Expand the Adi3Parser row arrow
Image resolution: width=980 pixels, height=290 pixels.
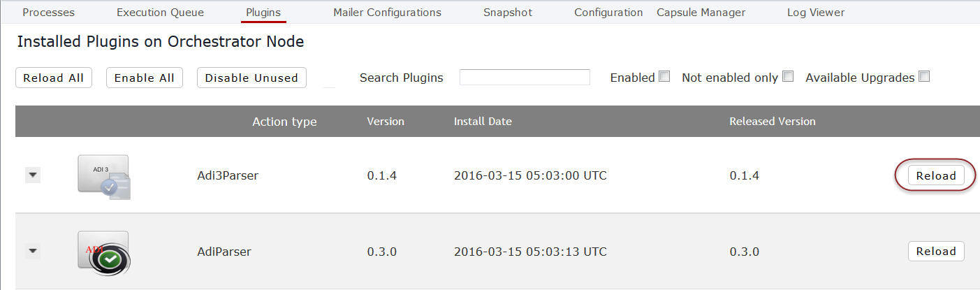(33, 175)
